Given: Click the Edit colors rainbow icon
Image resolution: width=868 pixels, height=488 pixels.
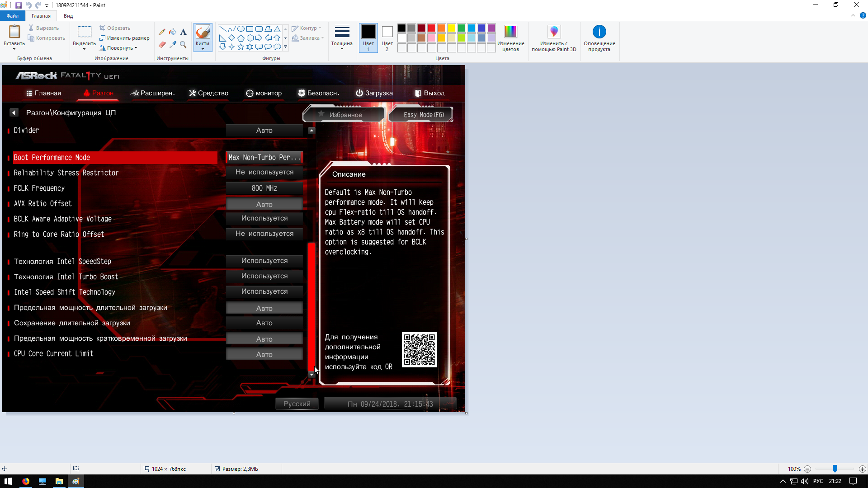Looking at the screenshot, I should point(510,32).
